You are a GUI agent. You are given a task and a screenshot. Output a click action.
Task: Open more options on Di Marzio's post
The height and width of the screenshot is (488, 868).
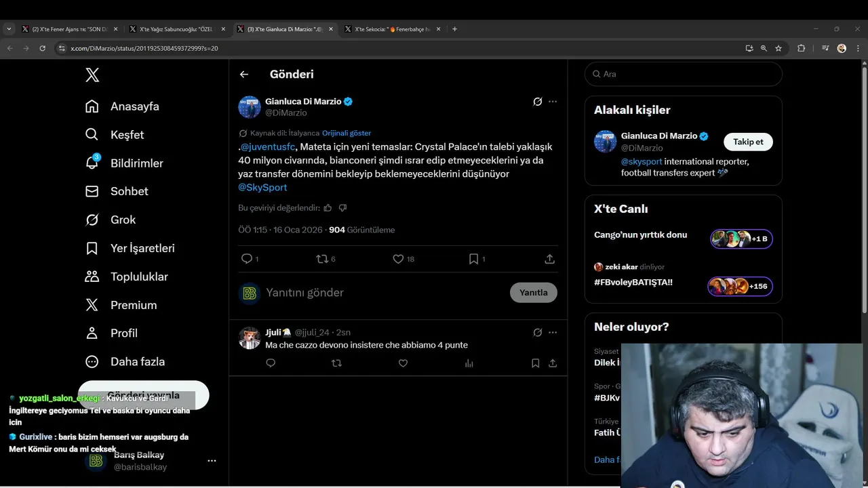click(553, 102)
